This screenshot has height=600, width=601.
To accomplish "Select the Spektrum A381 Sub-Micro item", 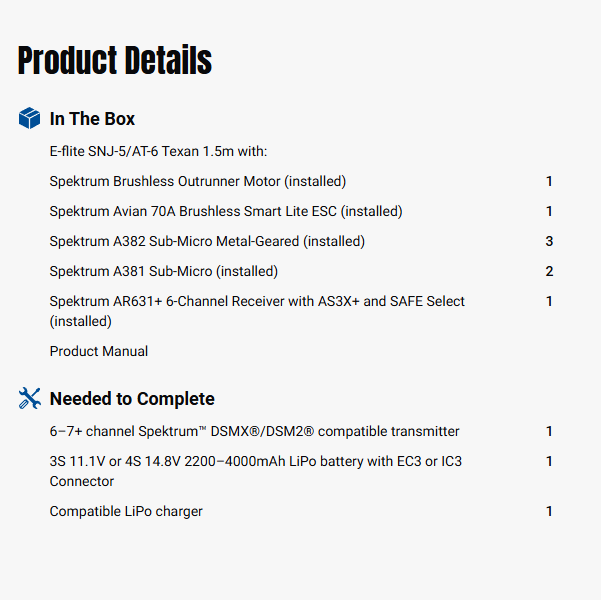I will coord(164,271).
